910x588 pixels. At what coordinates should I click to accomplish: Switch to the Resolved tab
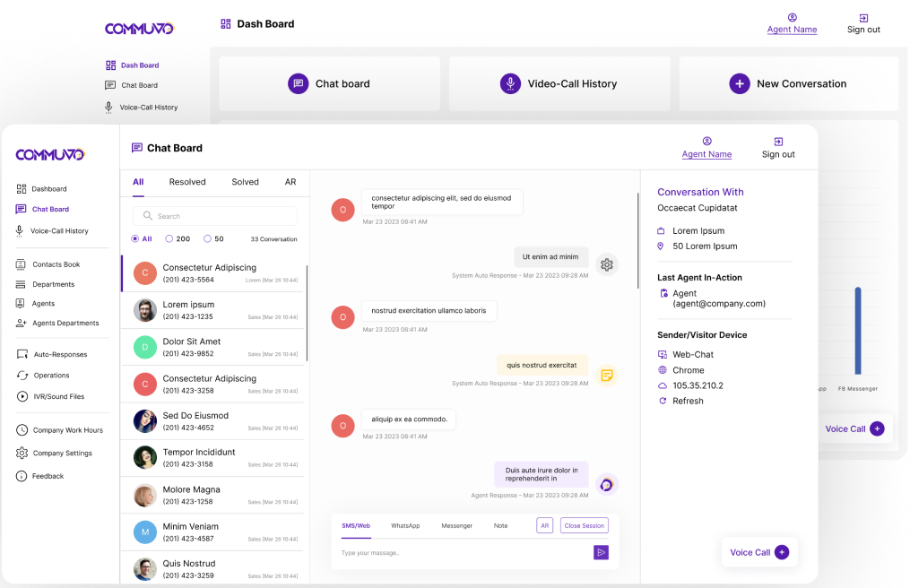pyautogui.click(x=187, y=182)
